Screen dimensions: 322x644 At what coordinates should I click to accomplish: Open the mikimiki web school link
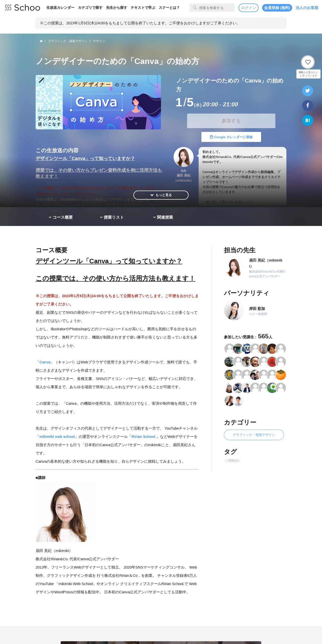pyautogui.click(x=57, y=437)
